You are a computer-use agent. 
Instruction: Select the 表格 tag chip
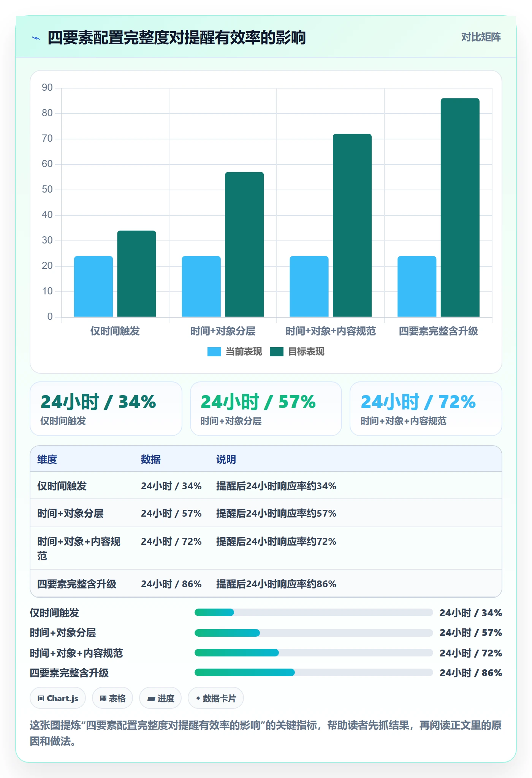click(112, 698)
